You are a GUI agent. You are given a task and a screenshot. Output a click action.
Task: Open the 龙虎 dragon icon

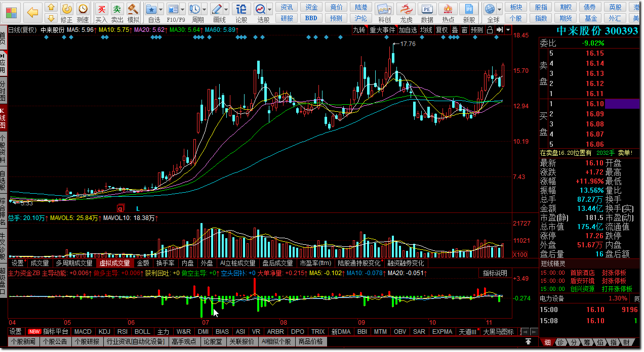click(x=406, y=9)
